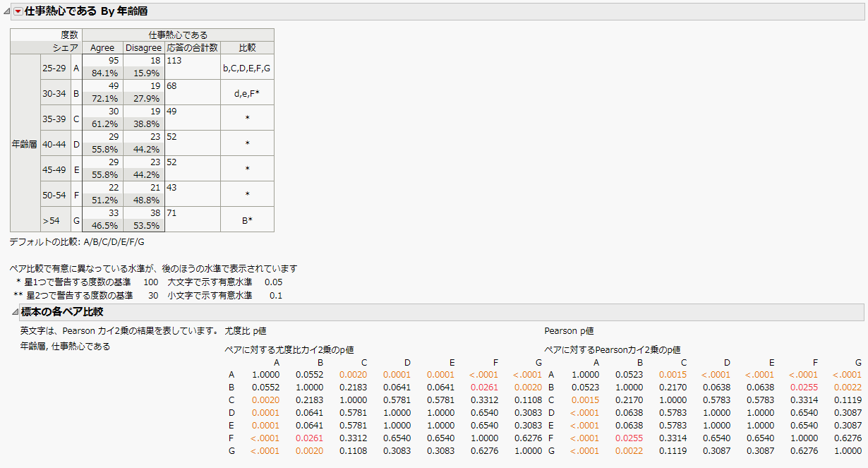
Task: Select the Disagree column header
Action: pyautogui.click(x=143, y=47)
